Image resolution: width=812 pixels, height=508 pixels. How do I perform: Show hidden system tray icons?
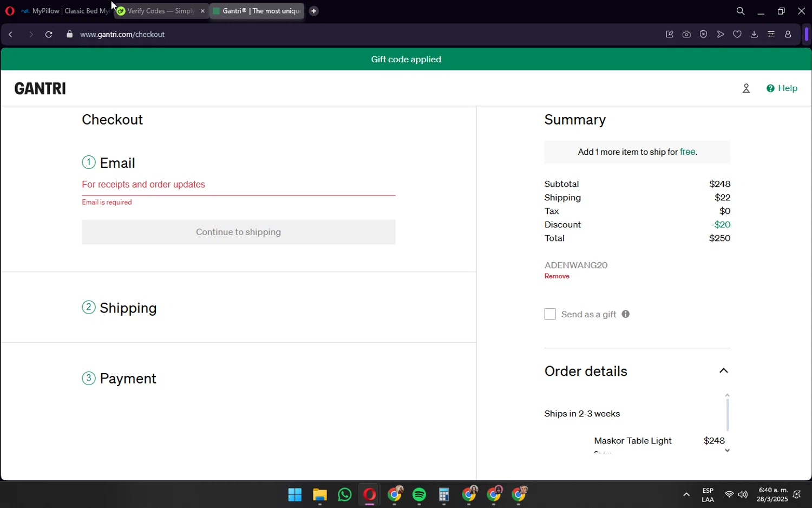[686, 494]
